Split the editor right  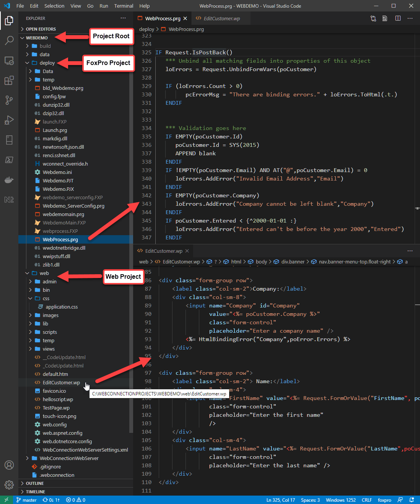point(398,18)
